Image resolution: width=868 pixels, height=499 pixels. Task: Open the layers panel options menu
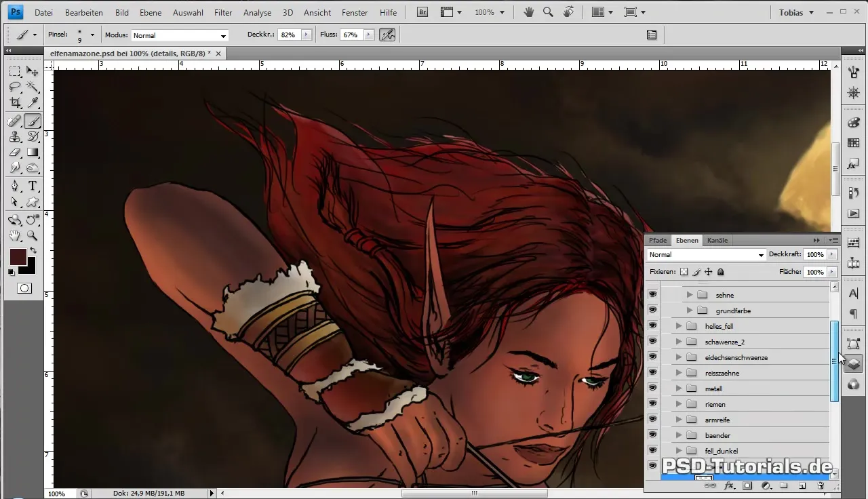[833, 240]
